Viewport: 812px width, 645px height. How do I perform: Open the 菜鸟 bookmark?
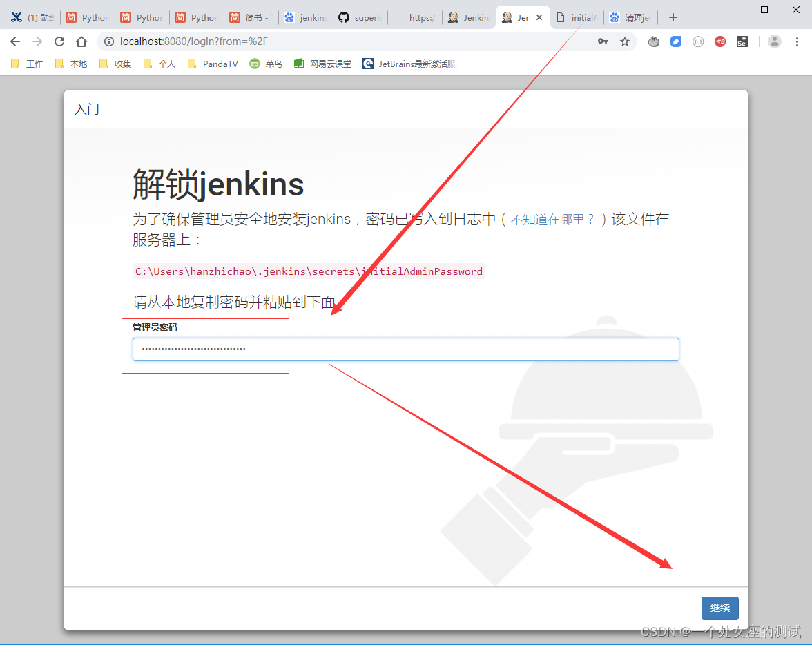point(267,64)
